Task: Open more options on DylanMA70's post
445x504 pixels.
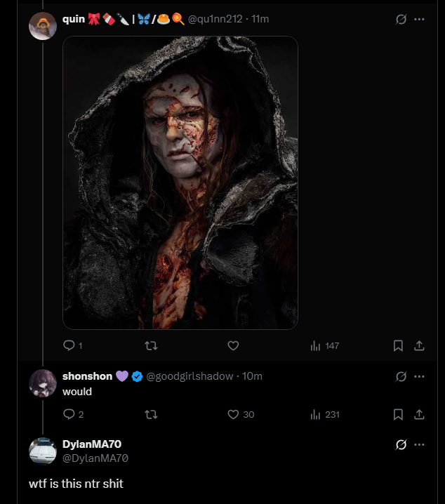Action: click(x=419, y=444)
